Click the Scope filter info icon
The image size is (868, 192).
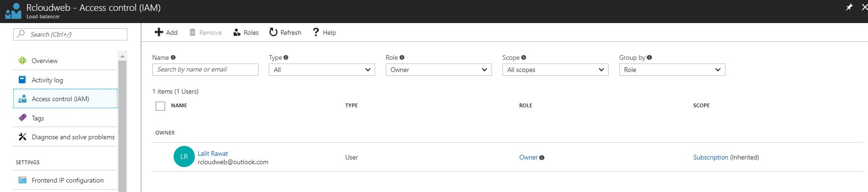[524, 57]
